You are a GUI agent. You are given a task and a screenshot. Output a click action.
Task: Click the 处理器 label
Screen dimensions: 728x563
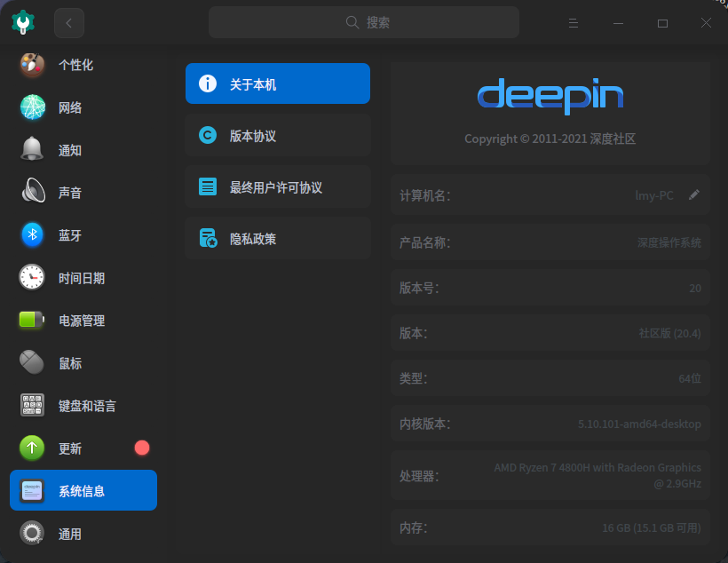tap(419, 476)
